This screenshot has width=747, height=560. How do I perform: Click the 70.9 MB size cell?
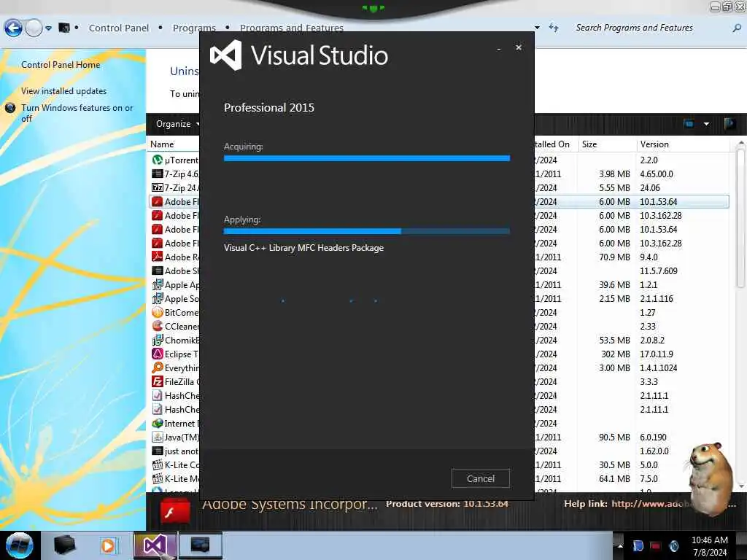click(614, 257)
